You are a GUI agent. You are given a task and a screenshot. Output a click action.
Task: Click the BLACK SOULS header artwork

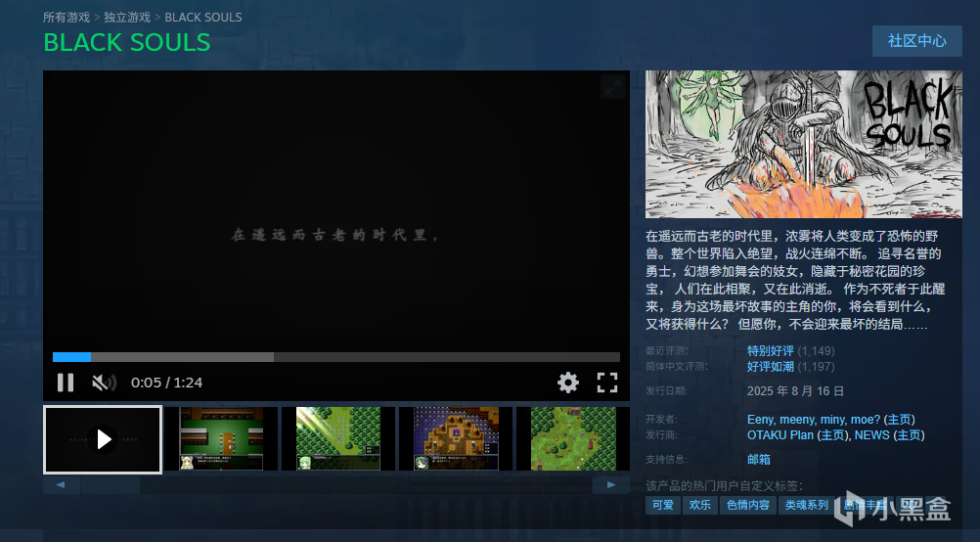coord(804,145)
